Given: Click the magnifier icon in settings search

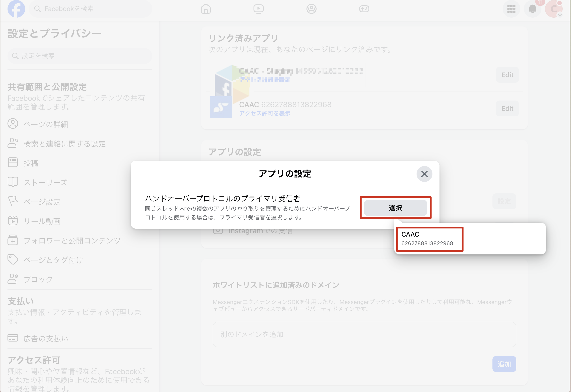Looking at the screenshot, I should coord(15,56).
